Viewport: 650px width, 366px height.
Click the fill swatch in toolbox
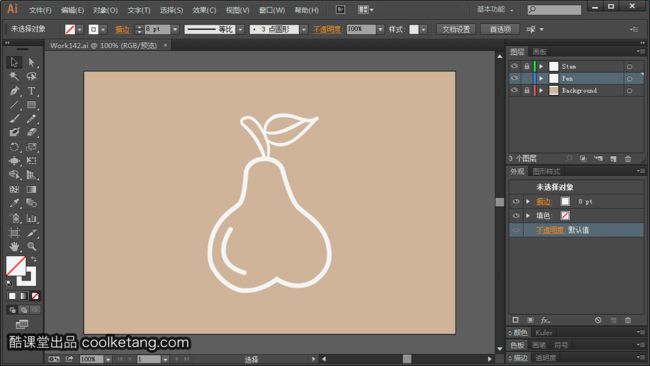(16, 266)
